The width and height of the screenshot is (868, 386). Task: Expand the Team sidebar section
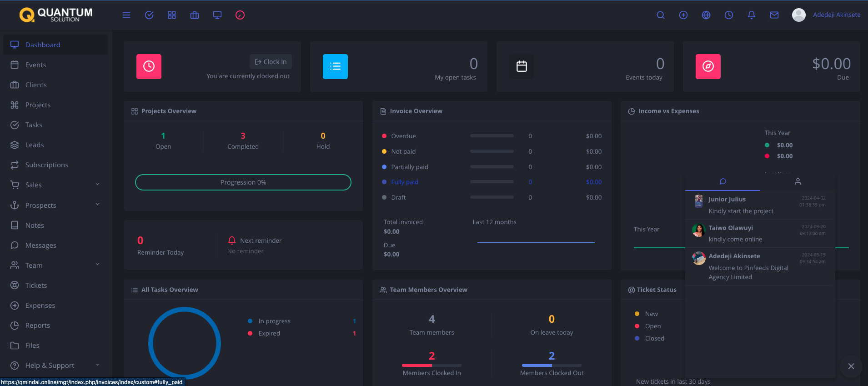pos(55,266)
